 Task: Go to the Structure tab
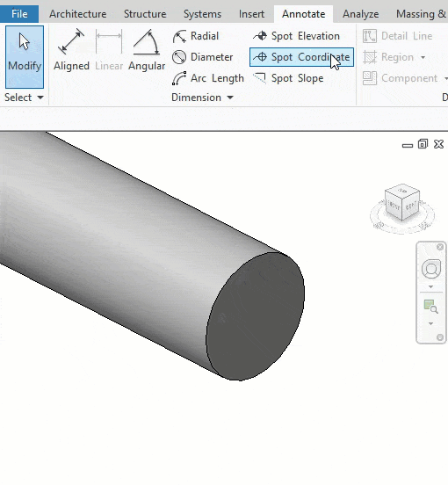pyautogui.click(x=145, y=14)
